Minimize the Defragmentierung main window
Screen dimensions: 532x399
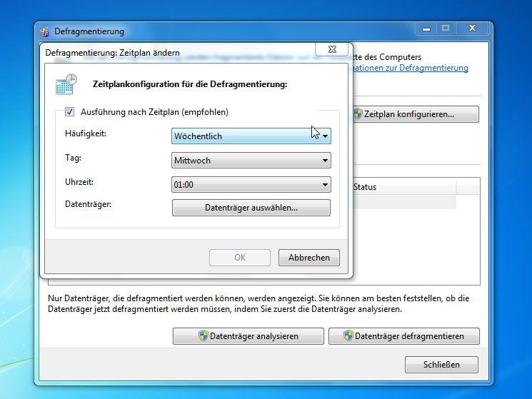click(426, 29)
